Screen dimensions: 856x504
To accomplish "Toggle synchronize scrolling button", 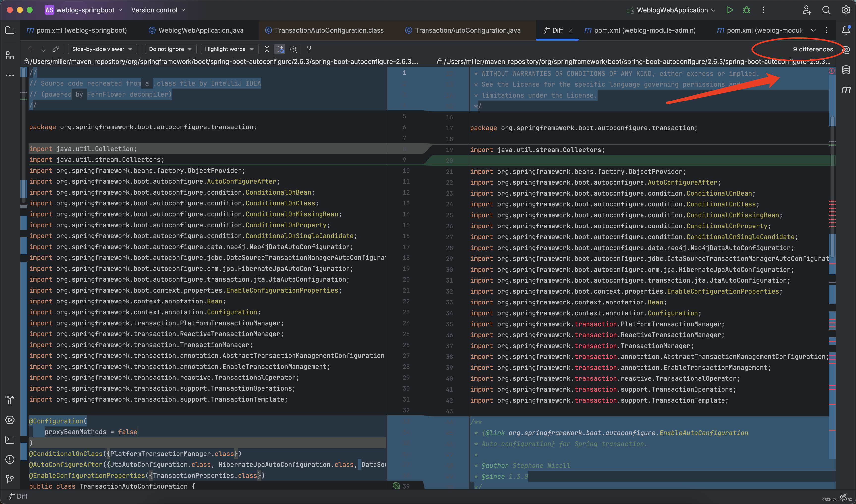I will coord(280,49).
